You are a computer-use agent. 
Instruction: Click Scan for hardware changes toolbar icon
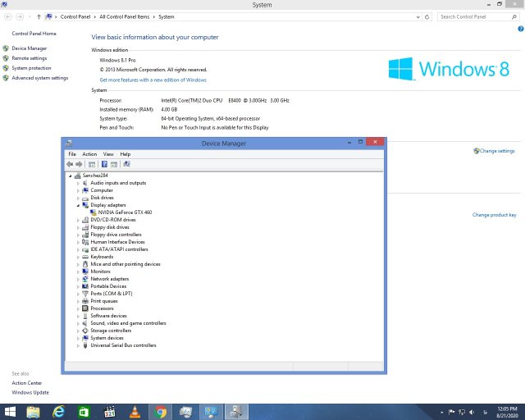126,164
